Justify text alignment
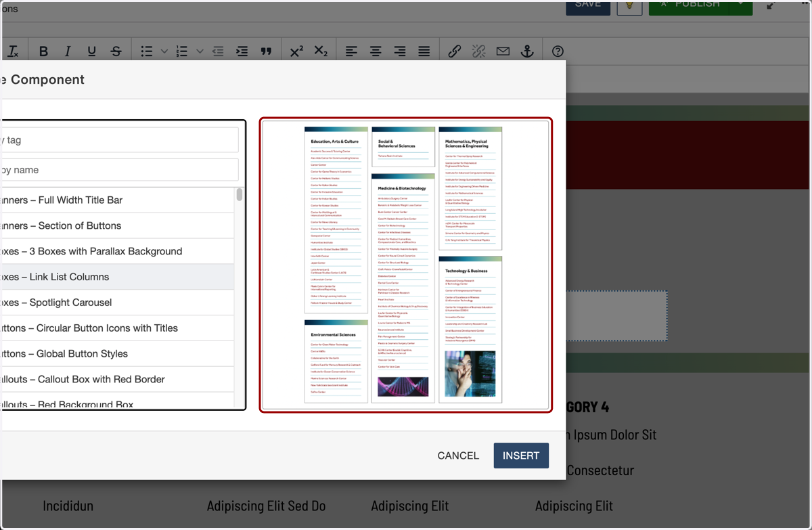The height and width of the screenshot is (530, 812). [424, 51]
